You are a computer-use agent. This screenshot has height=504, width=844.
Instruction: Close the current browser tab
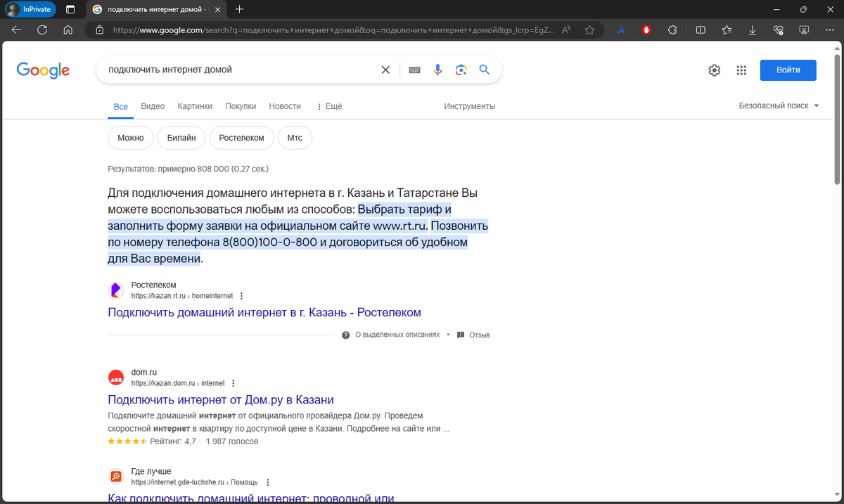tap(217, 10)
